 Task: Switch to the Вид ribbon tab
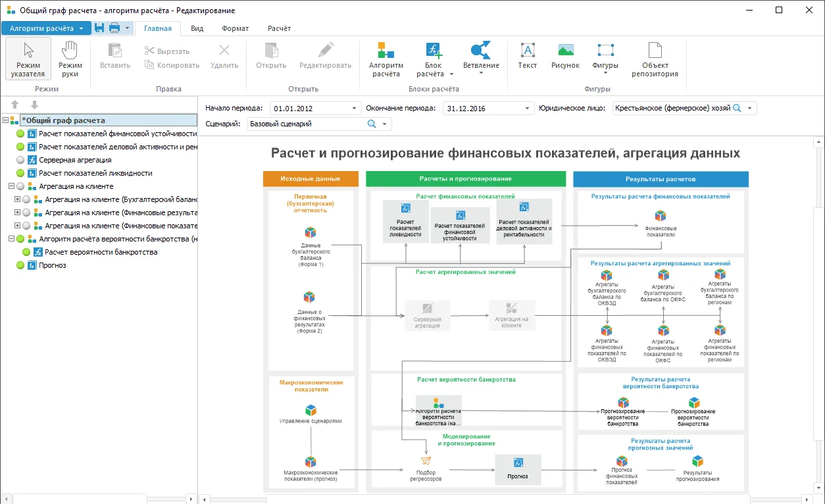coord(197,28)
